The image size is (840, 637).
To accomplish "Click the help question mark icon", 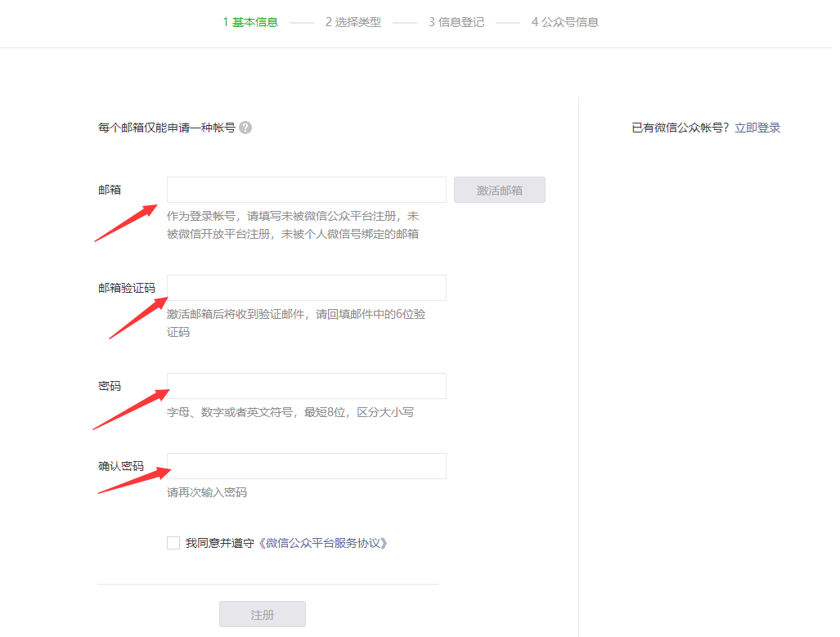I will coord(245,128).
